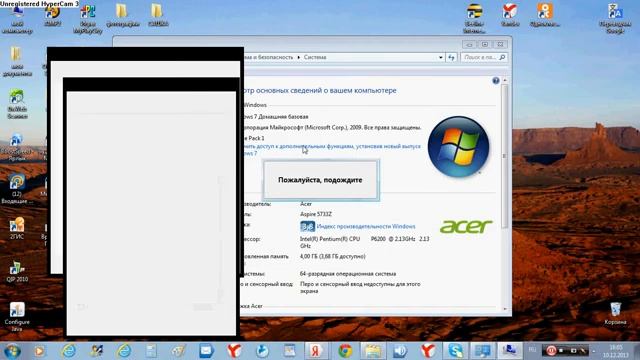Click the Пожалуйста, подождите message
This screenshot has height=360, width=640.
(320, 180)
